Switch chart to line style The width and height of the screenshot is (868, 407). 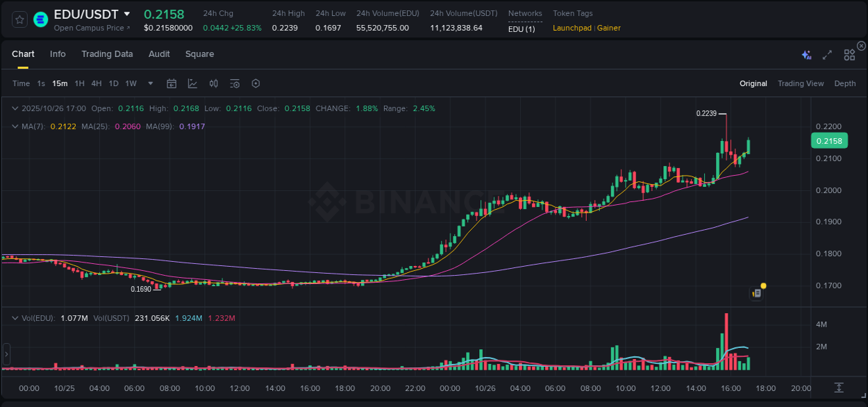click(x=191, y=83)
